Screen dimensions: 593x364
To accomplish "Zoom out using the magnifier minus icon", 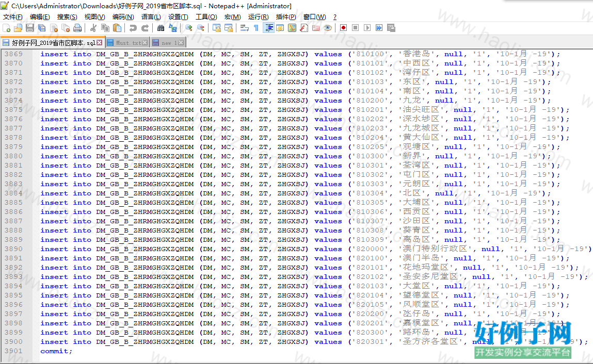I will 200,28.
